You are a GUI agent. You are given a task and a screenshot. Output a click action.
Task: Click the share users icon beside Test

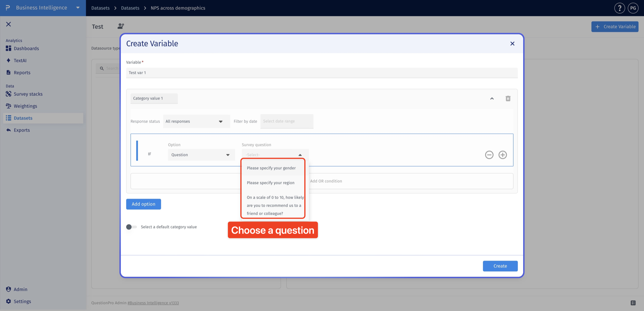coord(121,26)
